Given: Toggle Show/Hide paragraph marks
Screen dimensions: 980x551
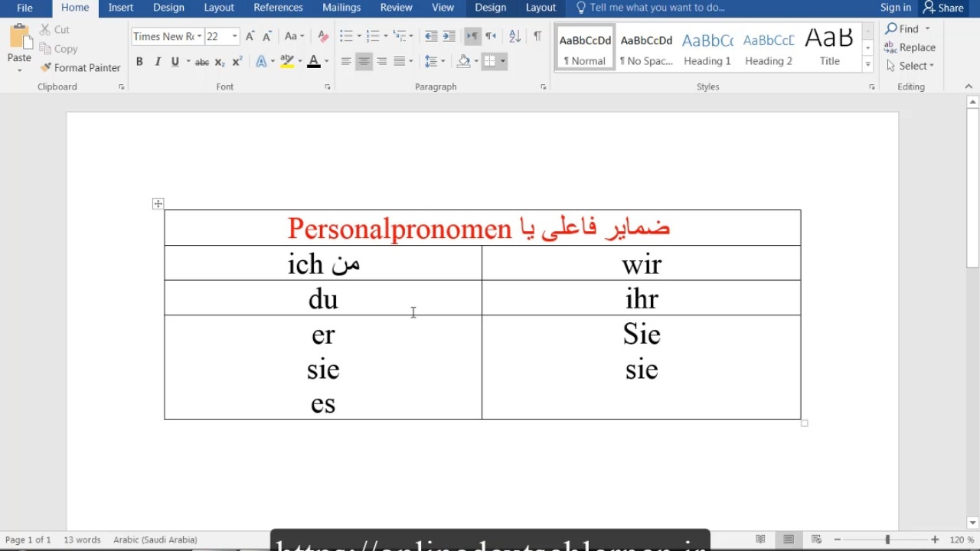Looking at the screenshot, I should coord(537,36).
